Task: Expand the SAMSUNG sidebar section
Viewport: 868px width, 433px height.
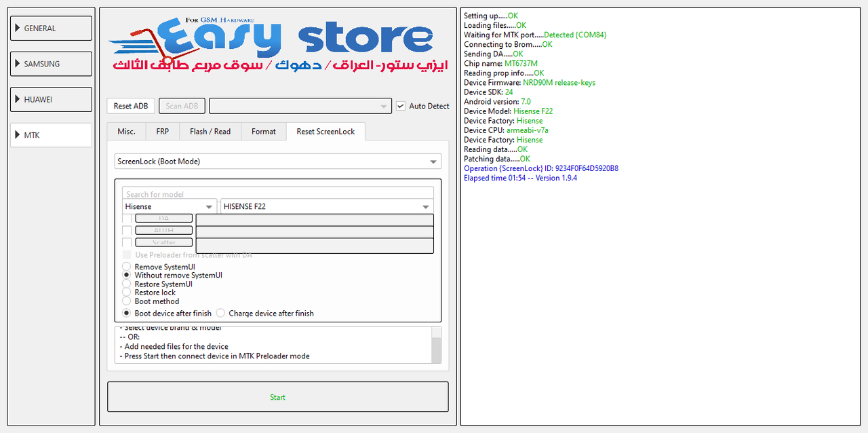Action: point(52,64)
